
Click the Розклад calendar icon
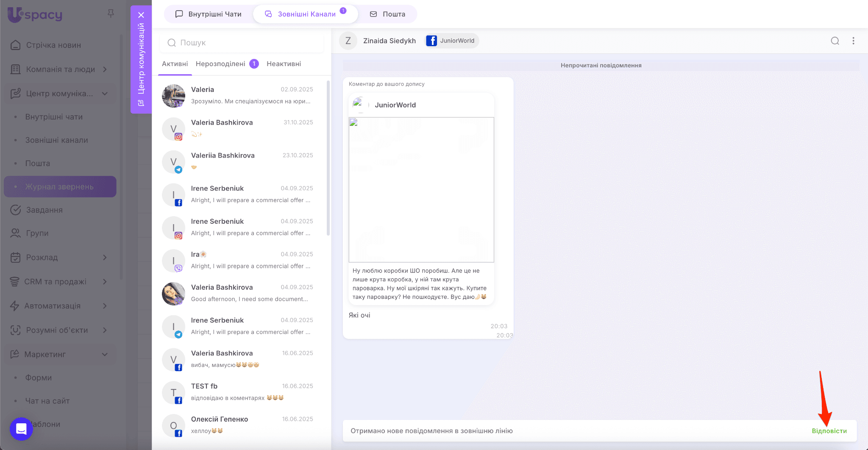16,257
